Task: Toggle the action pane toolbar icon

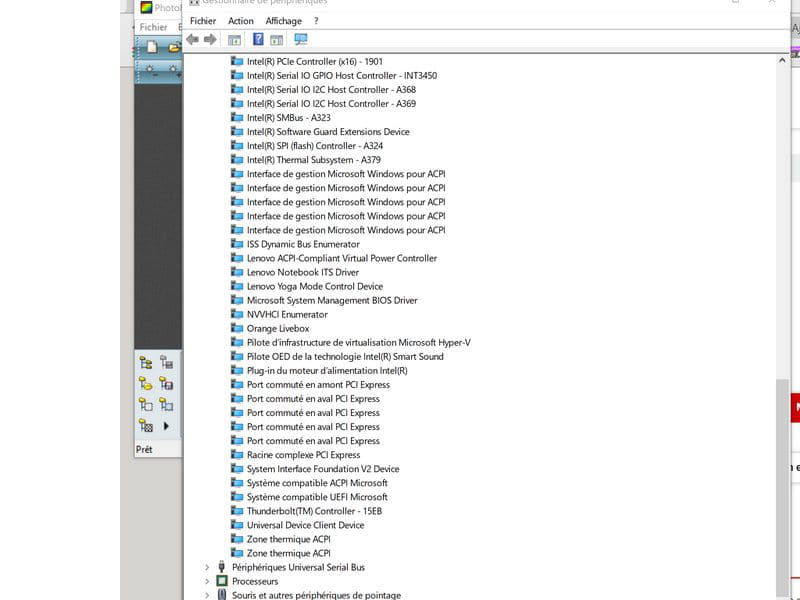Action: tap(276, 40)
